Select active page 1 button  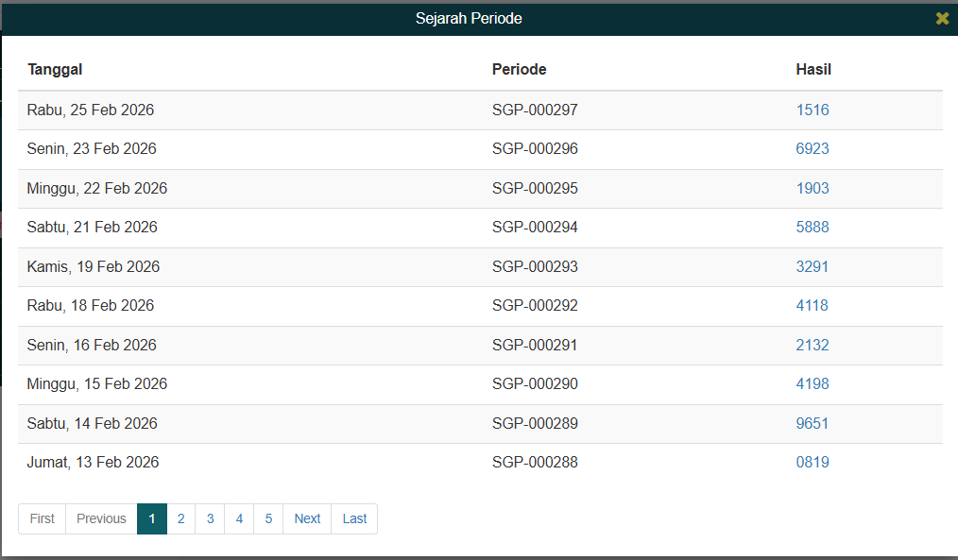coord(152,518)
